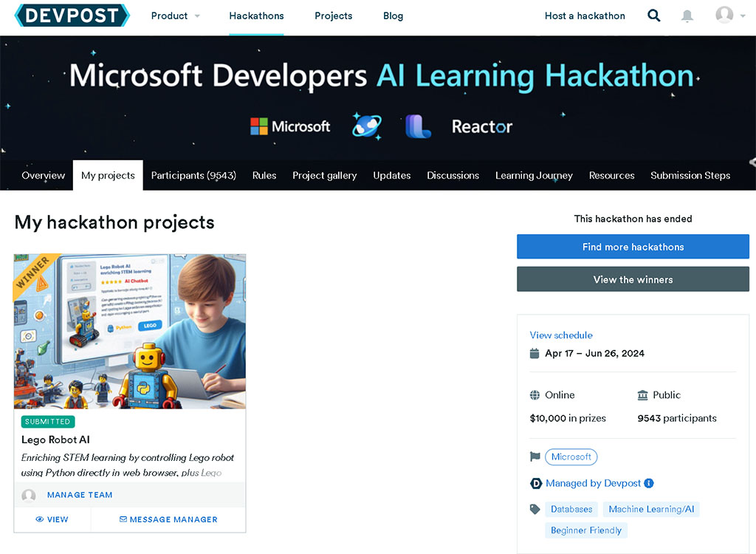Screen dimensions: 756x554
Task: Open Projects in top navigation
Action: (x=333, y=16)
